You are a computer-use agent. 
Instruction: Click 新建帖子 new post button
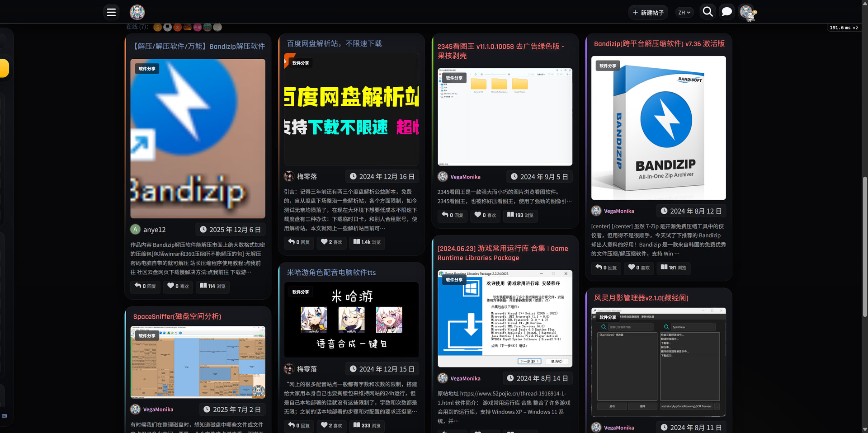tap(648, 13)
